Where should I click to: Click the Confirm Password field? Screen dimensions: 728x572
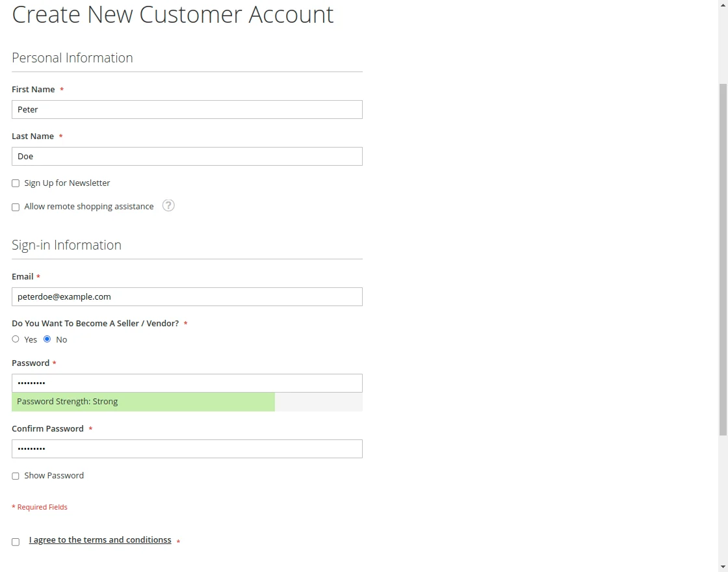pyautogui.click(x=187, y=448)
